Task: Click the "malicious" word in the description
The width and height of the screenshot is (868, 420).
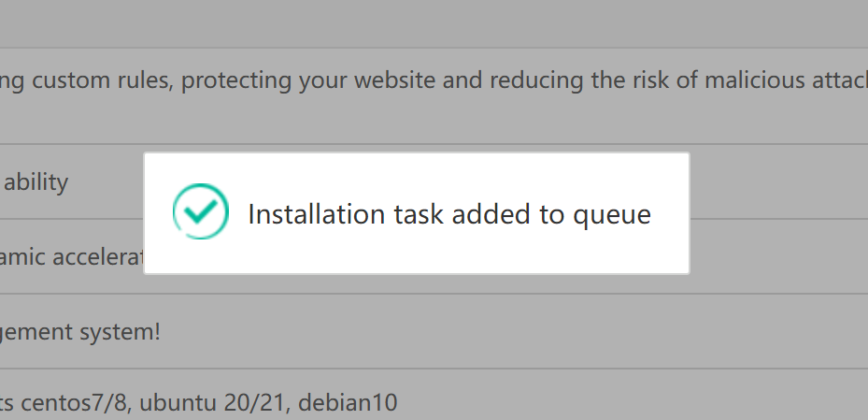Action: pyautogui.click(x=753, y=80)
